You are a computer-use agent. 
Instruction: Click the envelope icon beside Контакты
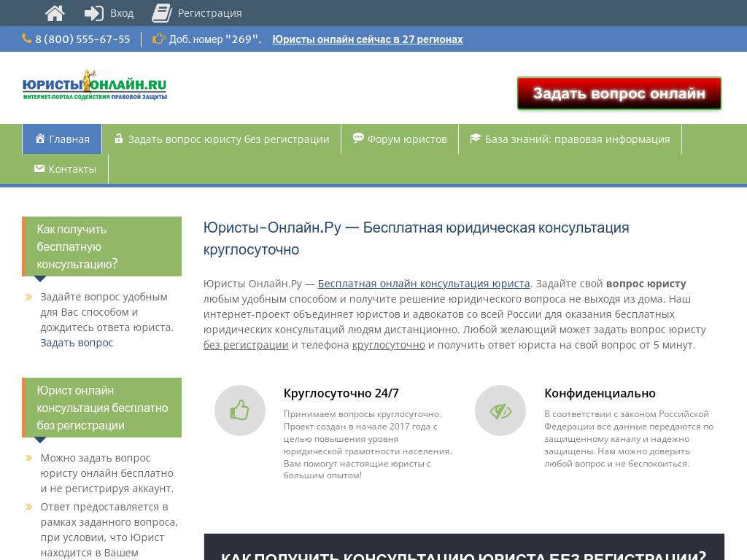point(39,168)
